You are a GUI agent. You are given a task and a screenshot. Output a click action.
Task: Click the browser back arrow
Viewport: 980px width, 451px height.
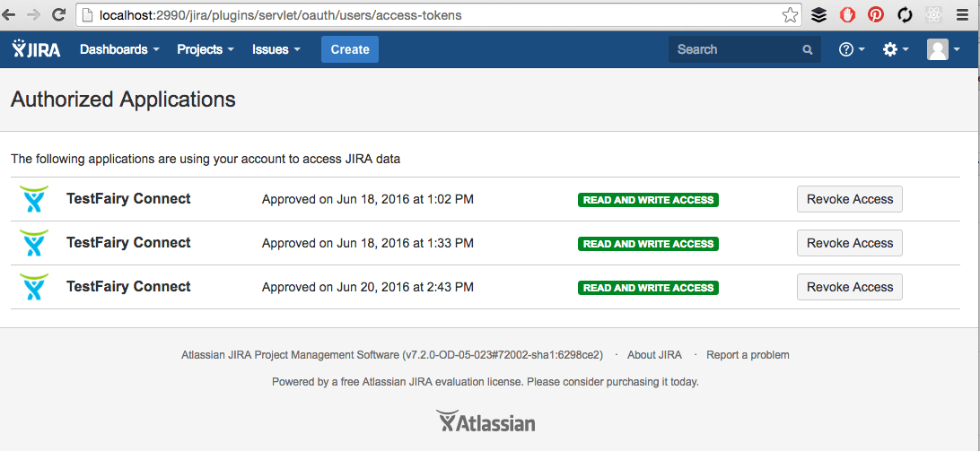click(12, 15)
